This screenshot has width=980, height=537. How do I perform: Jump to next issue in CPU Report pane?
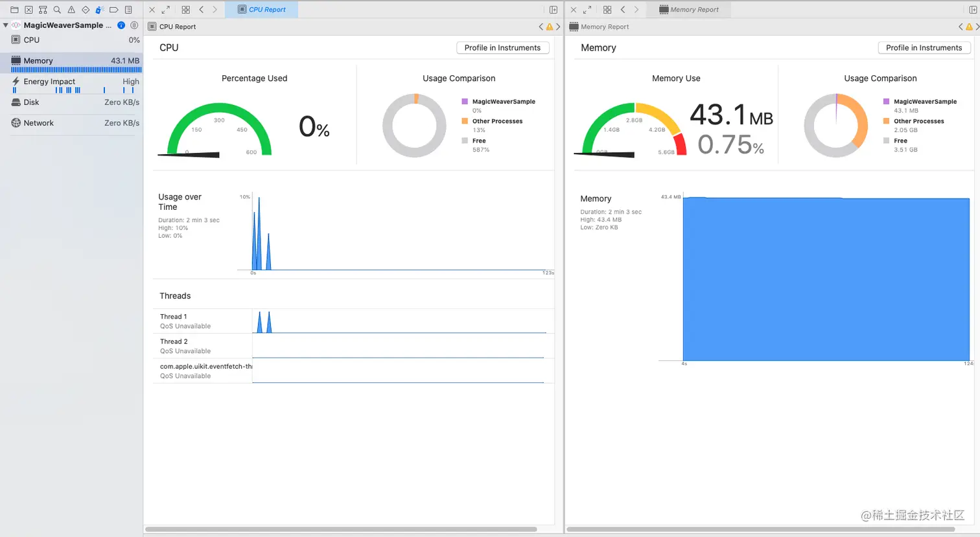click(x=558, y=27)
